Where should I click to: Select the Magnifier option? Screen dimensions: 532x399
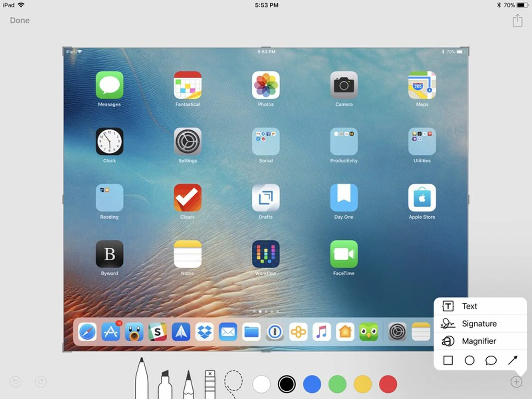(x=479, y=341)
